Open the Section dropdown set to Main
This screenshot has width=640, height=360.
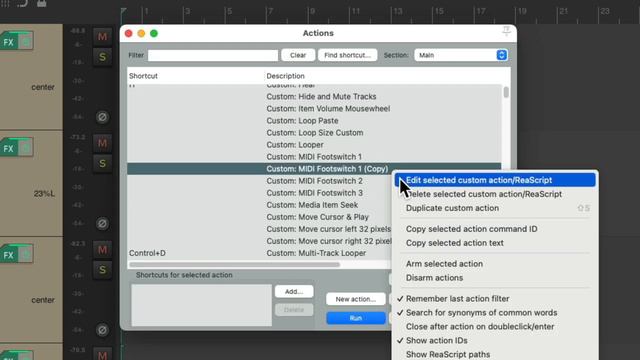coord(461,55)
